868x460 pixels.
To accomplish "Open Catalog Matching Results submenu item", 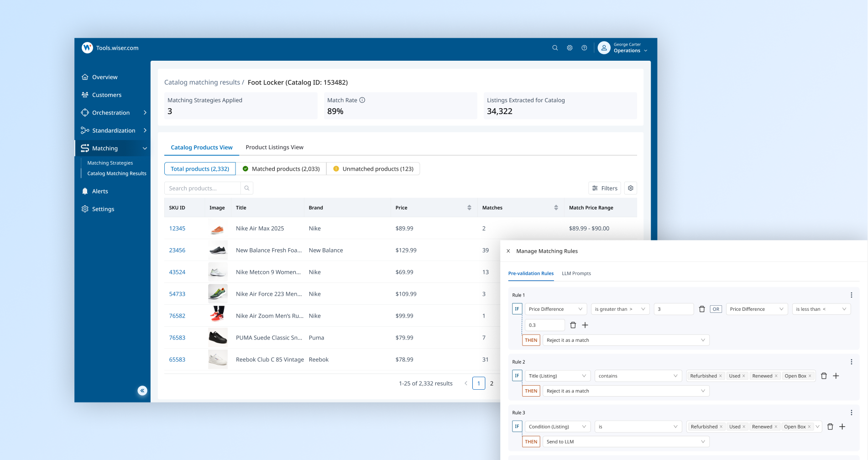I will click(117, 173).
